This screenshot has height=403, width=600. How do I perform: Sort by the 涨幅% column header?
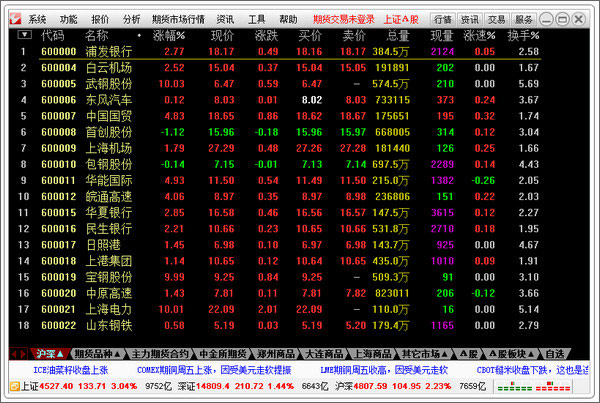click(169, 36)
